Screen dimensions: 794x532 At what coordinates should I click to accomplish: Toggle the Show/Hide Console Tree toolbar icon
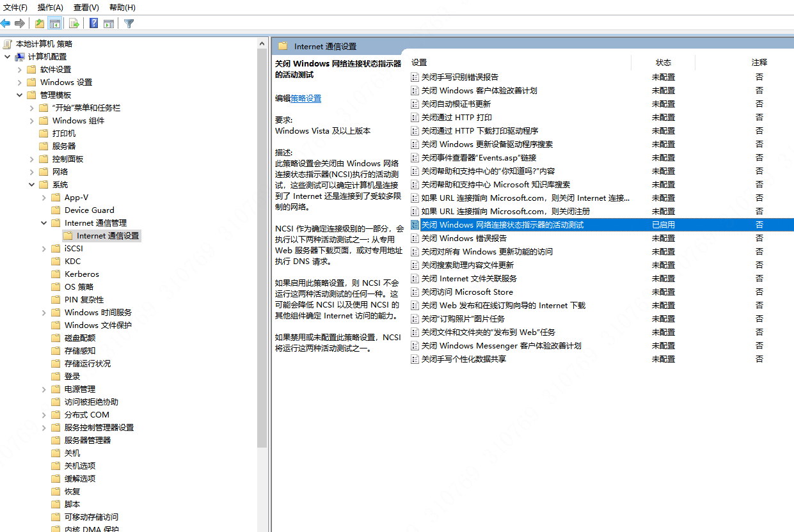(55, 24)
